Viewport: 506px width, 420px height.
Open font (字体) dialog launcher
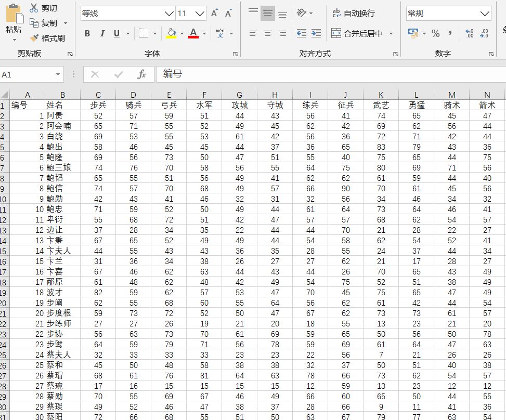236,54
